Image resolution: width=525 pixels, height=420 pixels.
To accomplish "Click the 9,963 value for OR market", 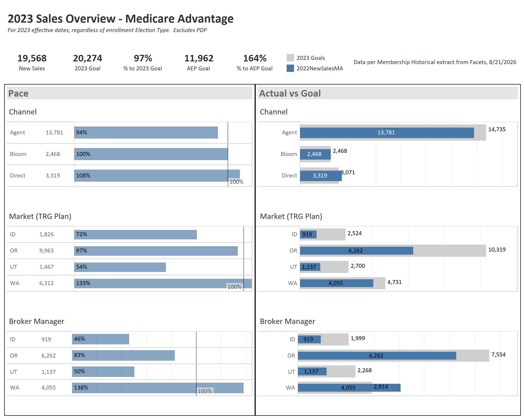I will 46,251.
